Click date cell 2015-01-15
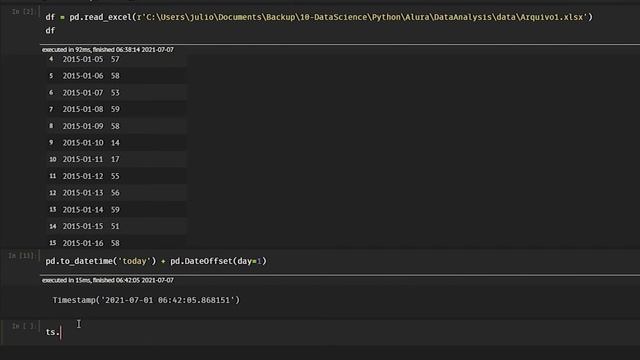 83,226
